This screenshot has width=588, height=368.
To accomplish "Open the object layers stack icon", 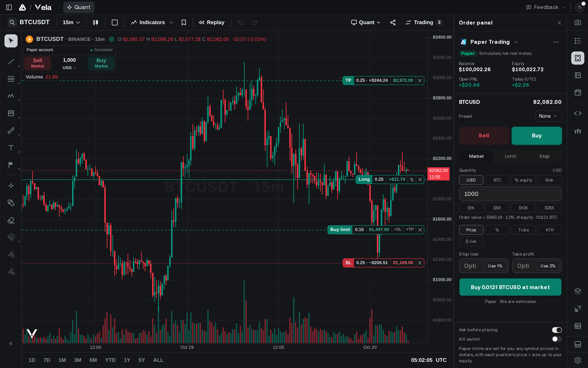I will (578, 291).
